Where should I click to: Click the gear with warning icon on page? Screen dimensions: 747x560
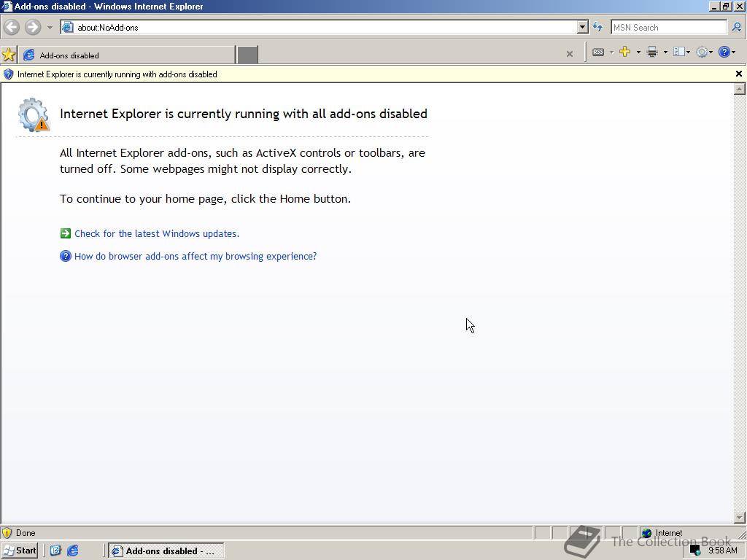[x=34, y=114]
